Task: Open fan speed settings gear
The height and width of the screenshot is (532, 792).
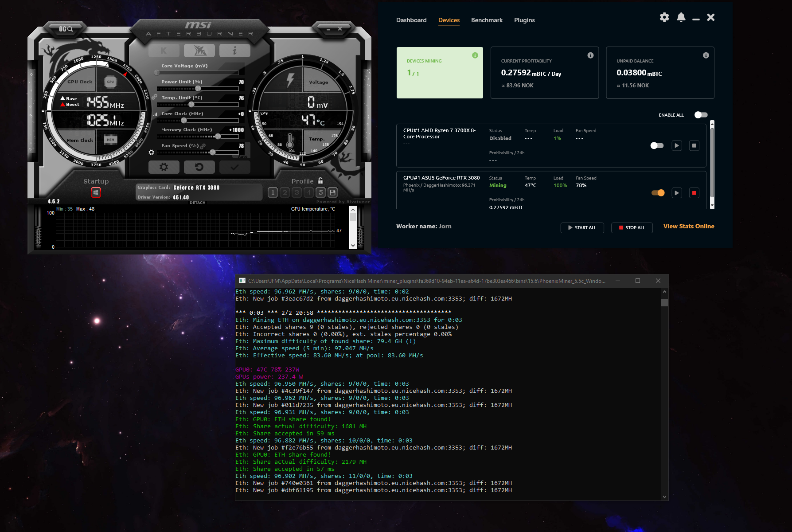Action: pos(152,152)
